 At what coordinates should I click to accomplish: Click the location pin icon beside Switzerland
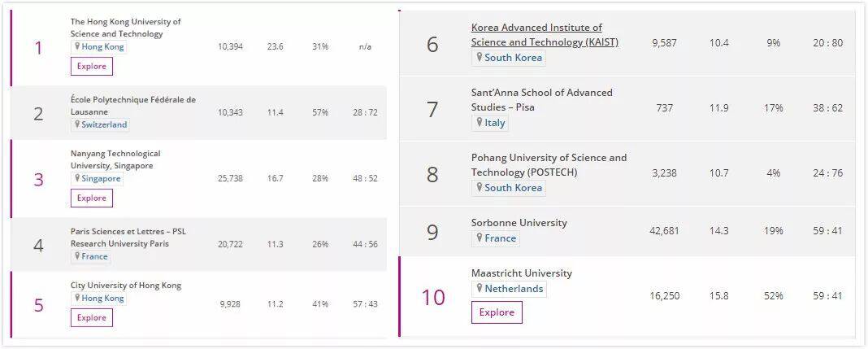pos(77,124)
